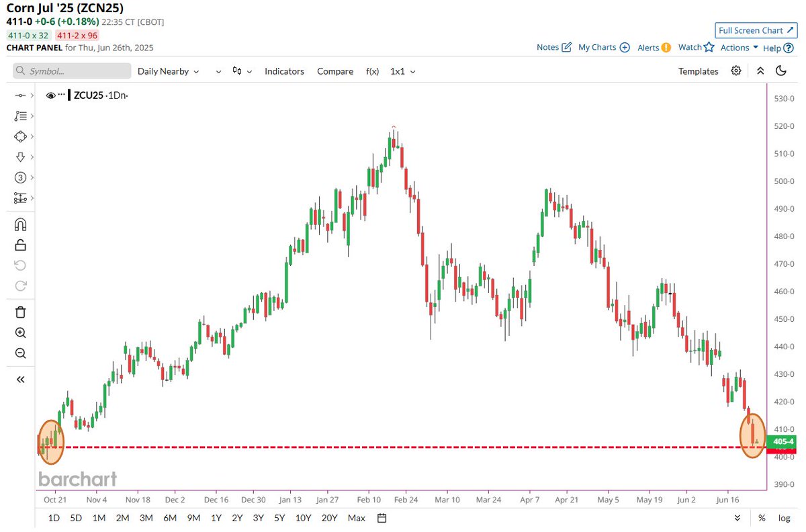Screen dimensions: 806x532
Task: Click the Symbol search field
Action: pos(72,71)
